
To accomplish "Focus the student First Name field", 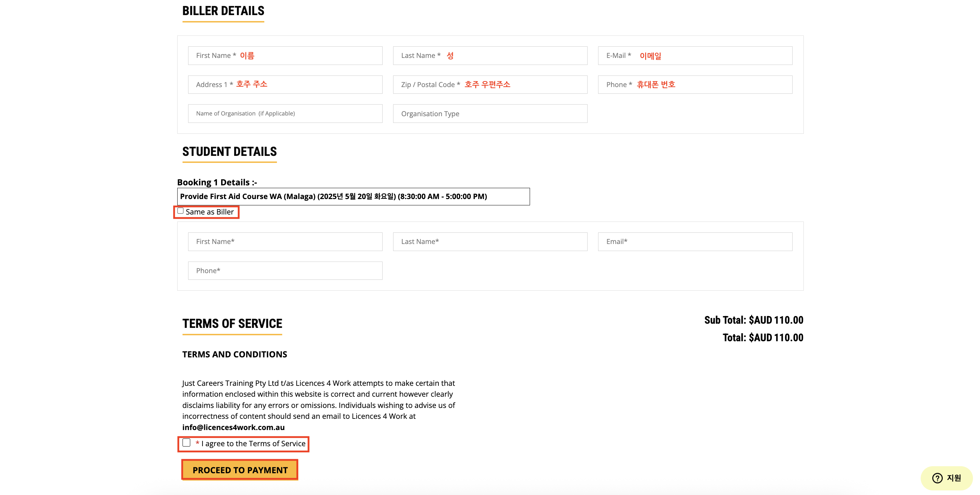I will (x=285, y=242).
